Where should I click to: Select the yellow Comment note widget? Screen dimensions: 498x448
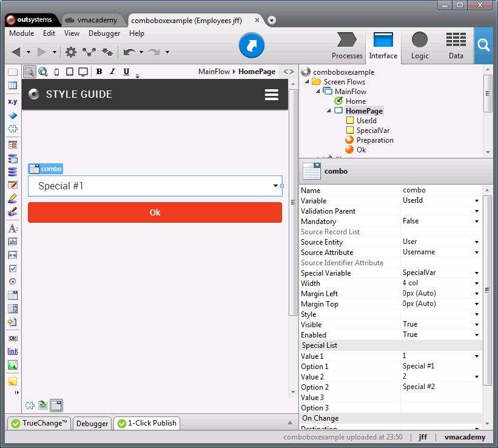(x=13, y=381)
